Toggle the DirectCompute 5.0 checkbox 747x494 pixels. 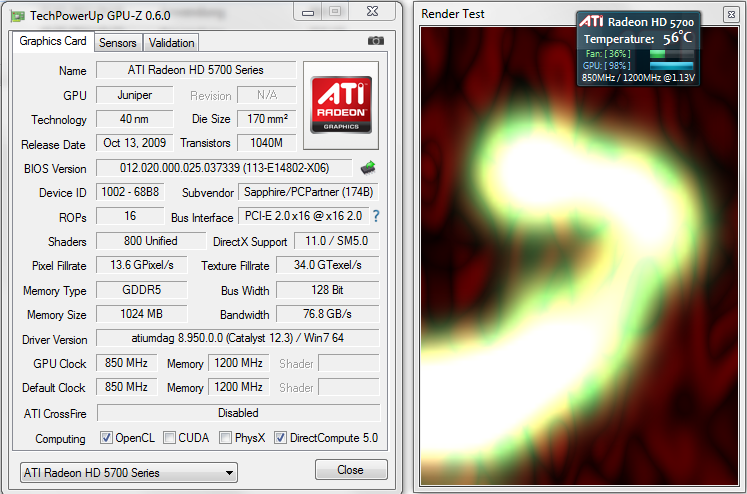pos(280,437)
